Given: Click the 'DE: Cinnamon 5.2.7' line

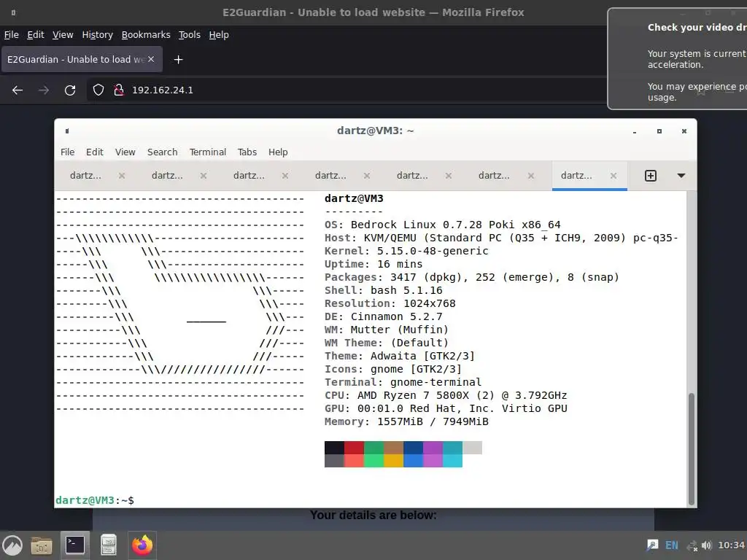Looking at the screenshot, I should coord(384,316).
